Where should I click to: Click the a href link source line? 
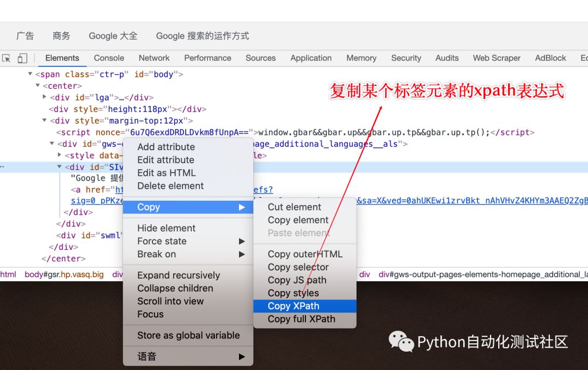point(97,190)
